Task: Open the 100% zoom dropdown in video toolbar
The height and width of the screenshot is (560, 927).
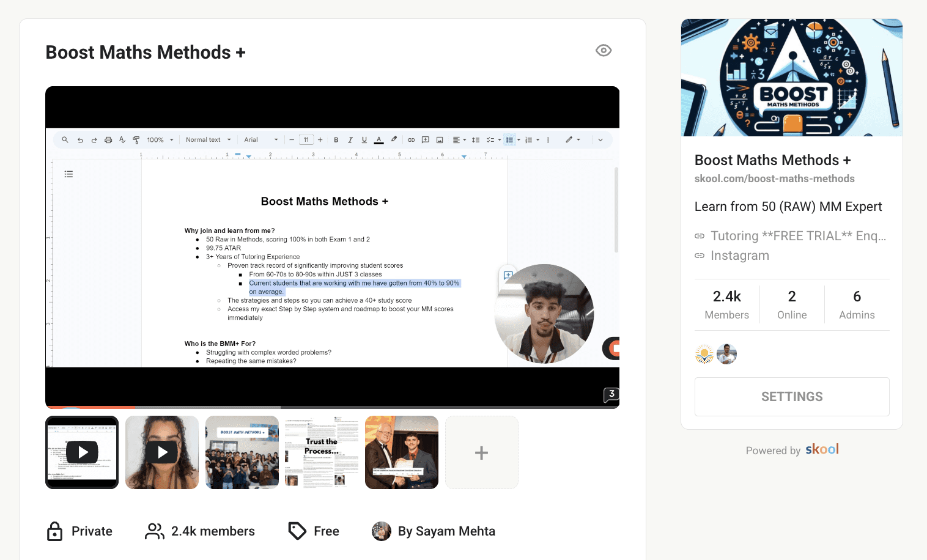Action: [x=160, y=140]
